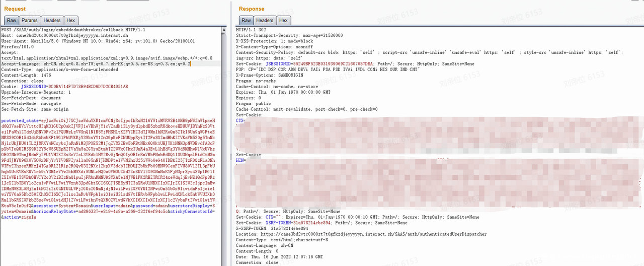Click the HTTP/1.1 302 status line
The image size is (644, 266).
[x=252, y=30]
